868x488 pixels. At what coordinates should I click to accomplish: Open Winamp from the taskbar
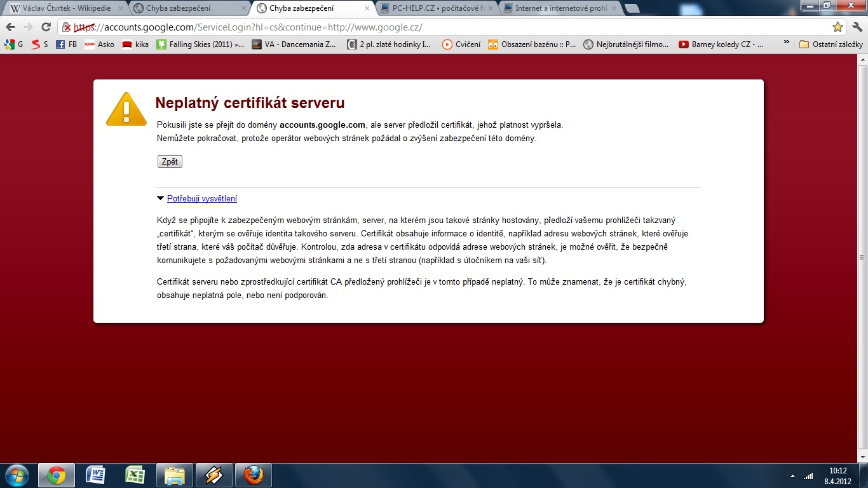214,475
